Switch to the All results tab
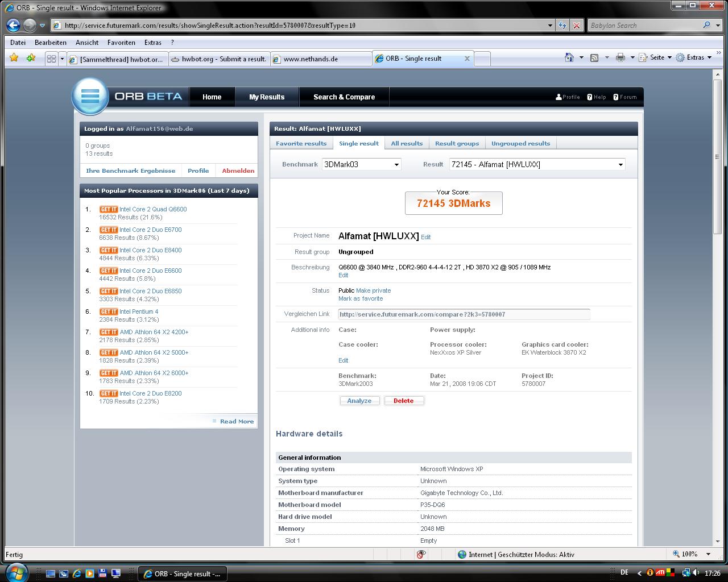 pos(407,143)
